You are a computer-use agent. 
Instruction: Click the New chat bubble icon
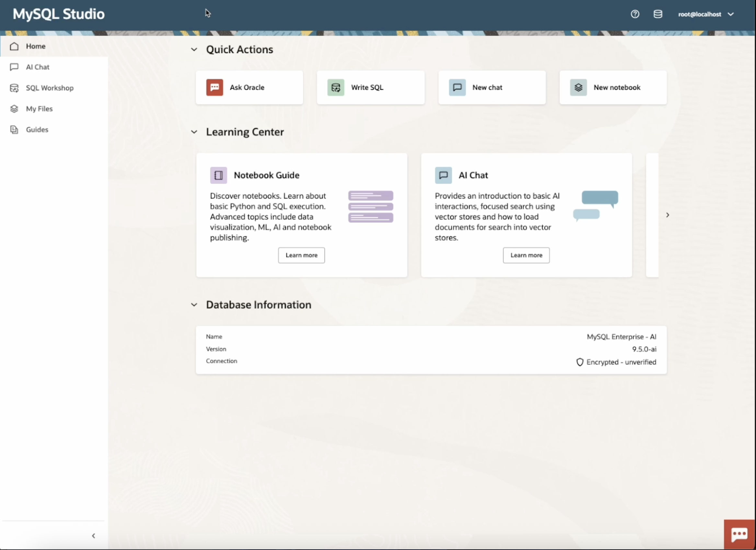pos(457,87)
